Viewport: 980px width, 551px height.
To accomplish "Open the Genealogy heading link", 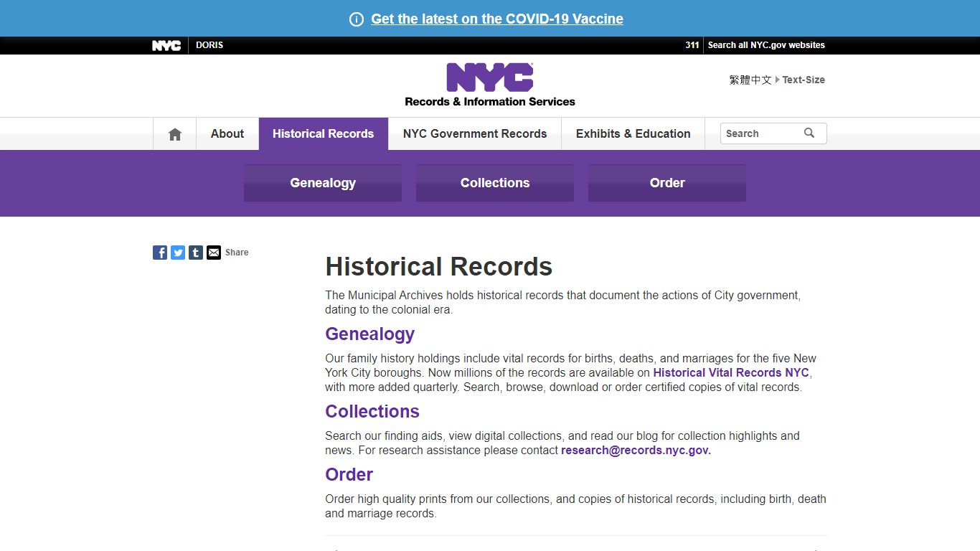I will pyautogui.click(x=369, y=334).
